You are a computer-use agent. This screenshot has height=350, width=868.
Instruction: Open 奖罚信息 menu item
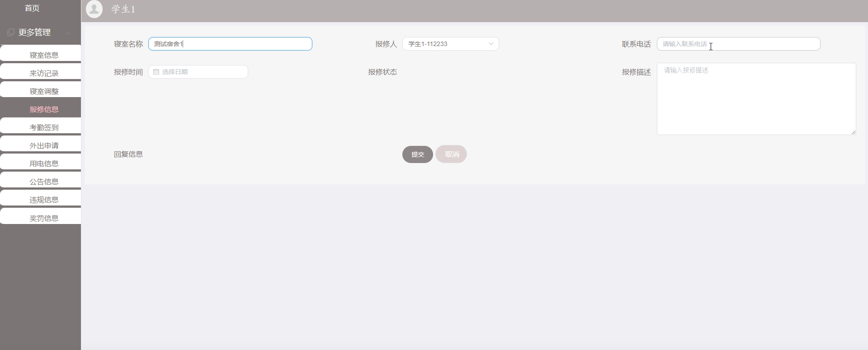pyautogui.click(x=41, y=216)
